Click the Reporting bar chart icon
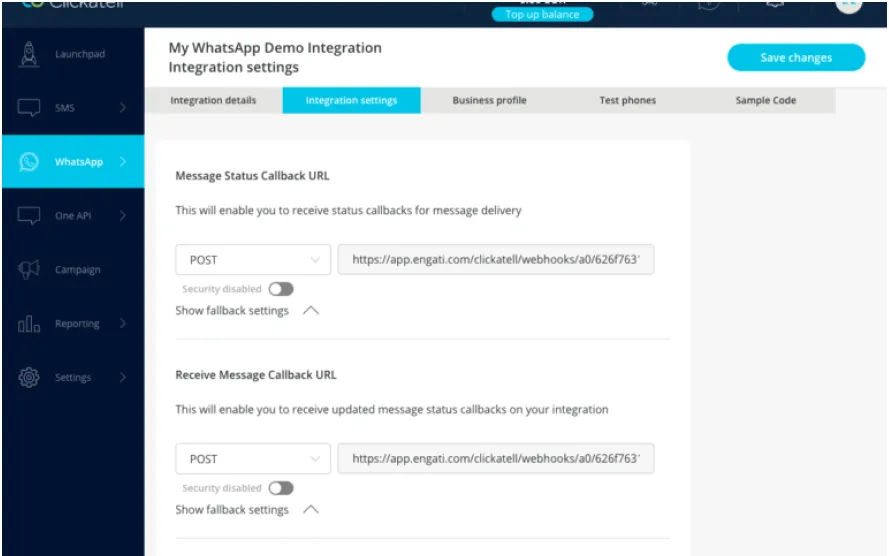Image resolution: width=889 pixels, height=556 pixels. 29,324
